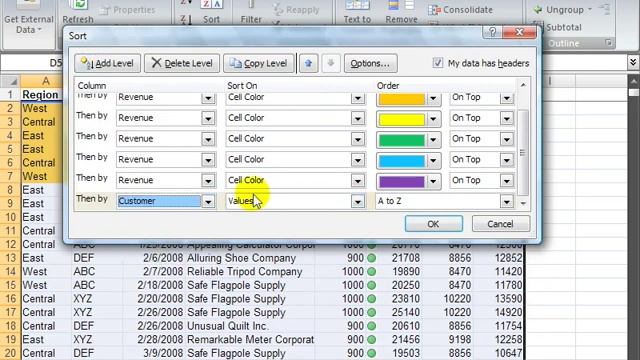640x360 pixels.
Task: Open the On Top dropdown in the blue row
Action: pos(507,160)
